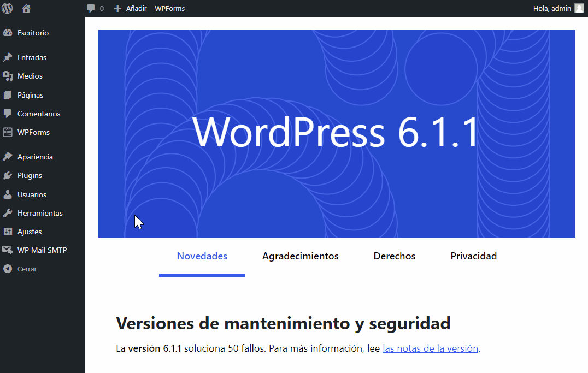Collapse menu with the Cerrar arrow icon
The image size is (588, 373).
(8, 269)
